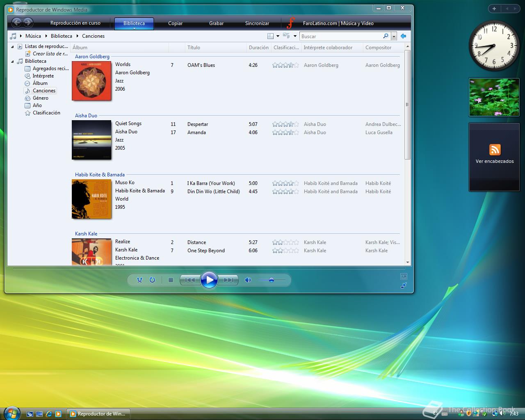Set star rating for the song Distance
525x420 pixels.
[285, 242]
